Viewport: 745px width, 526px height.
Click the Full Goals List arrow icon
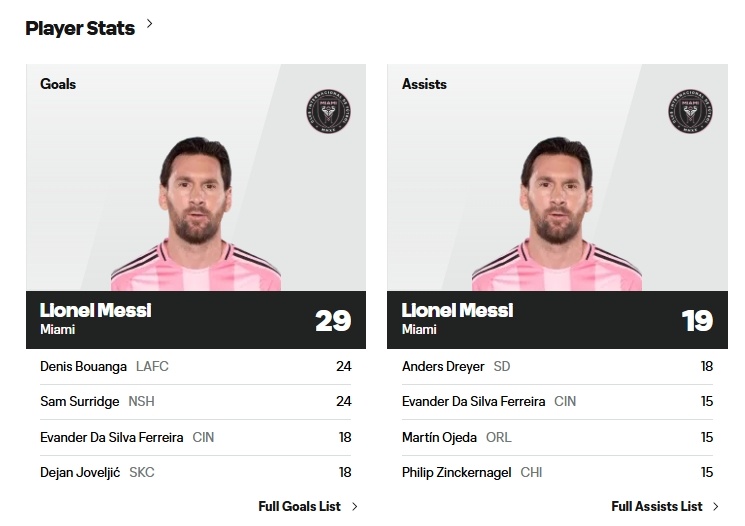pyautogui.click(x=355, y=506)
